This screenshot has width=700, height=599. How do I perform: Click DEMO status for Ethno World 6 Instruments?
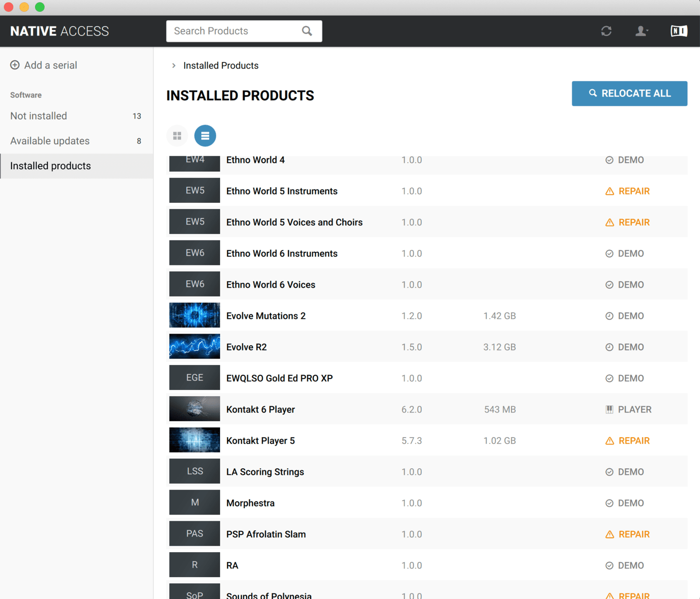[625, 254]
